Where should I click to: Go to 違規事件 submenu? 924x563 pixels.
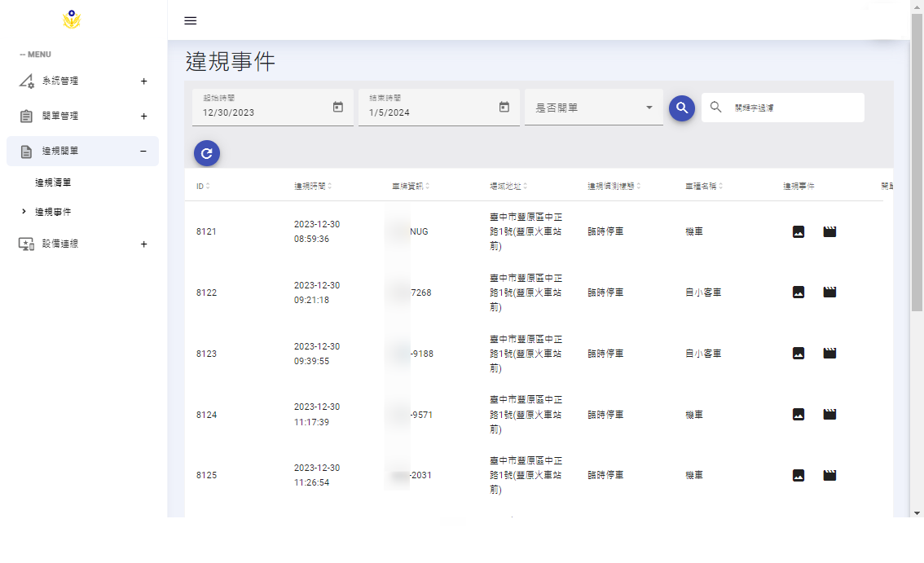click(53, 212)
